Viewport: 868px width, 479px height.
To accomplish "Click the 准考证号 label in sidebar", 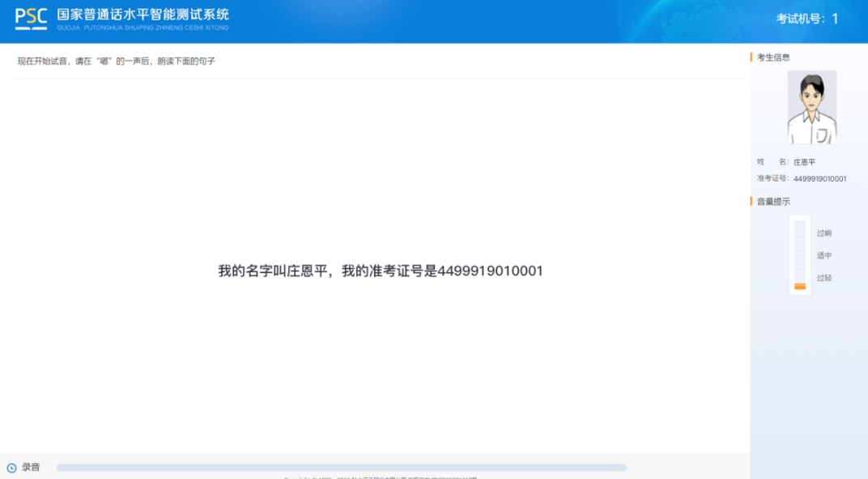I will (772, 178).
